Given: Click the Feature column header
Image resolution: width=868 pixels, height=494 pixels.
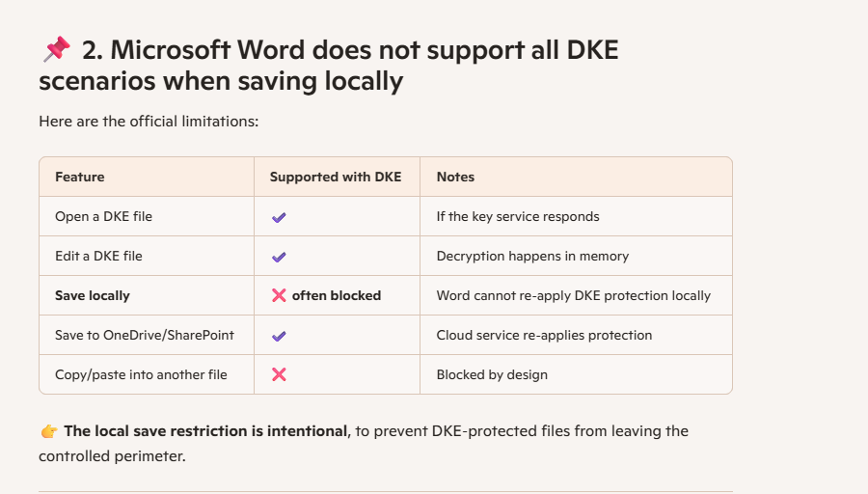Looking at the screenshot, I should (80, 177).
